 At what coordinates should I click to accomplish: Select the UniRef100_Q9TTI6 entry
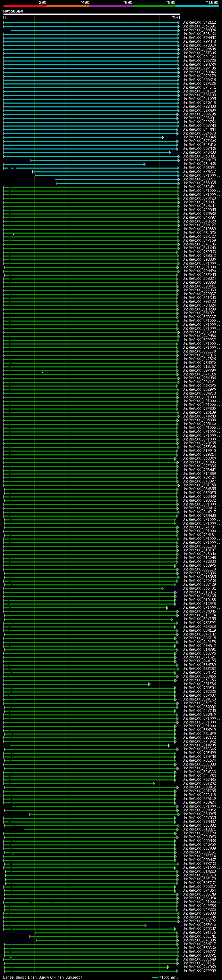point(199,932)
